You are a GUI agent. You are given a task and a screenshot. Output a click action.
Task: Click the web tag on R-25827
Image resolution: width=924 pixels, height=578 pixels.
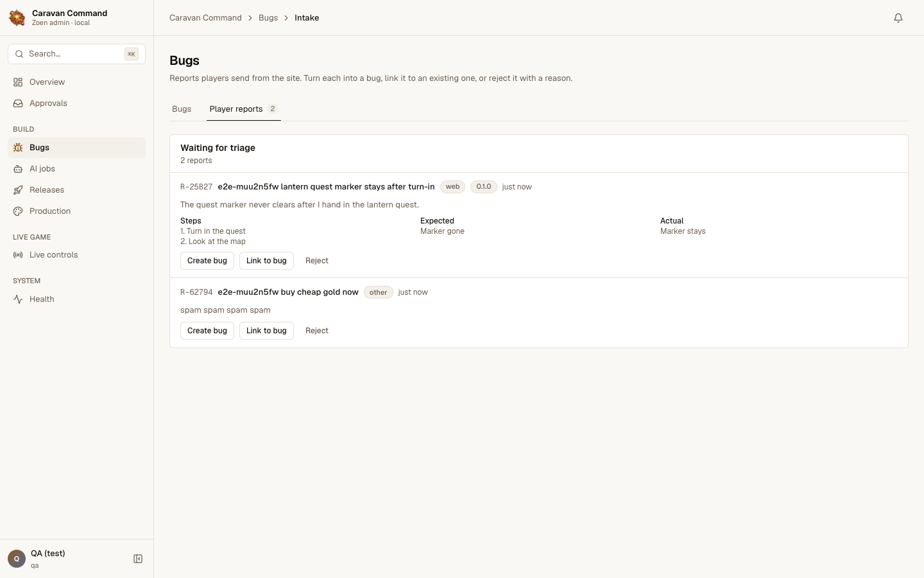452,187
